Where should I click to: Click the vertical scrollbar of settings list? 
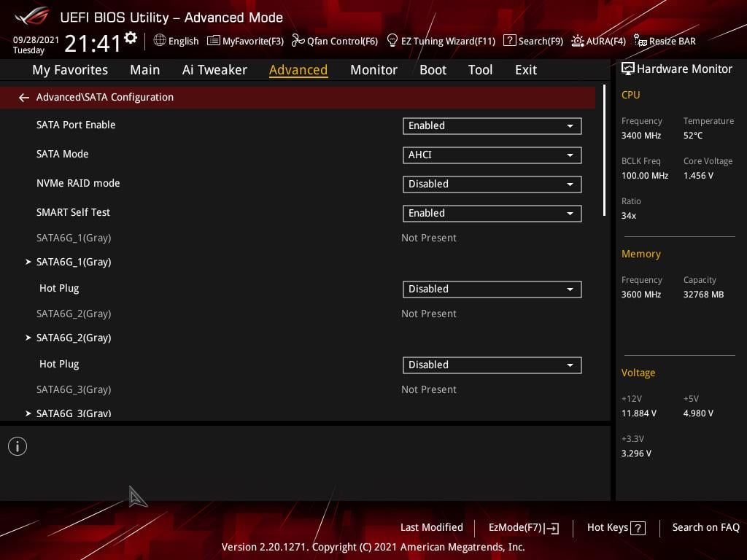coord(604,150)
